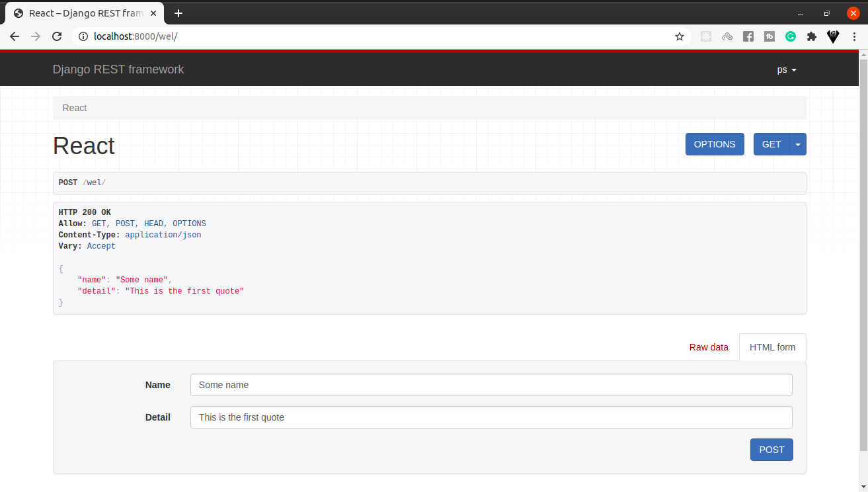Click the "Allow: GET, POST, HEAD, OPTIONS" header

tap(132, 224)
